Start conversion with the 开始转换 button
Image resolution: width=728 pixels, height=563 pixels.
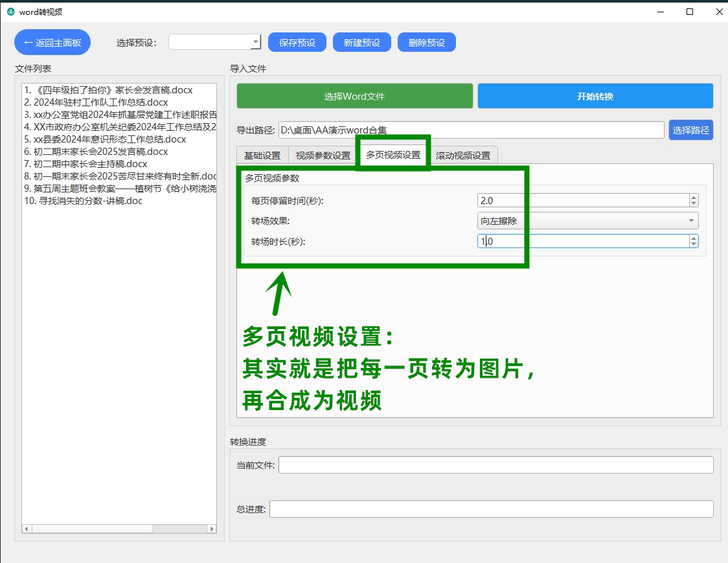(x=595, y=95)
